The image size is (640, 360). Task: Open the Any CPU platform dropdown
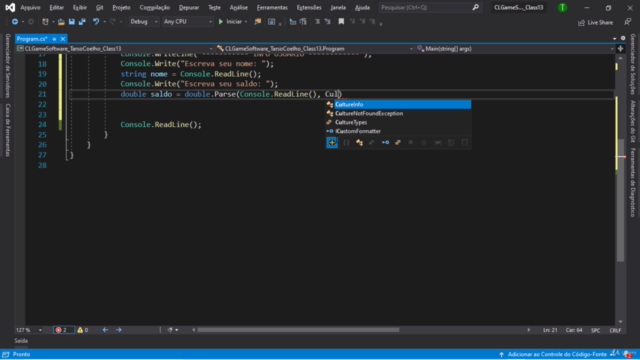click(x=187, y=22)
